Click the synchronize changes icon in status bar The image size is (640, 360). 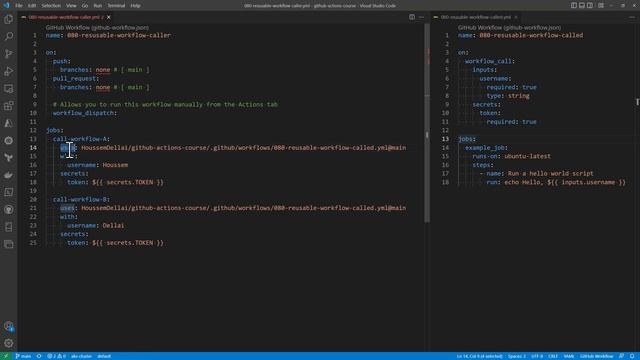click(x=39, y=356)
